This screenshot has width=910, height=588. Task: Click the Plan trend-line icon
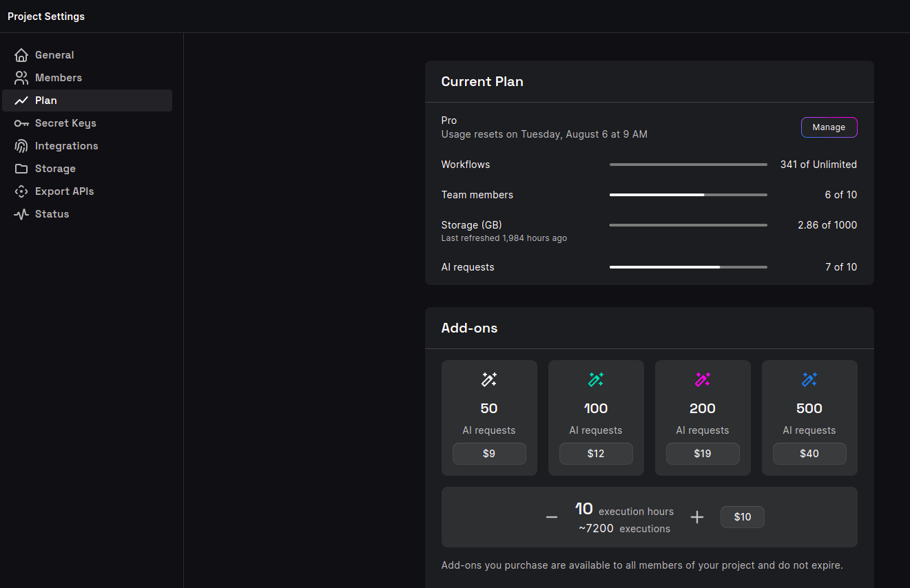coord(21,101)
